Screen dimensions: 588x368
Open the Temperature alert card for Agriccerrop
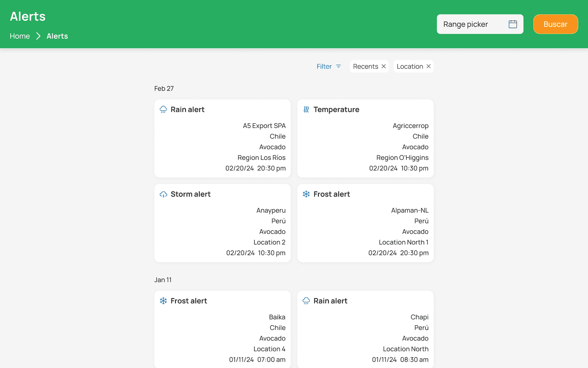tap(365, 139)
